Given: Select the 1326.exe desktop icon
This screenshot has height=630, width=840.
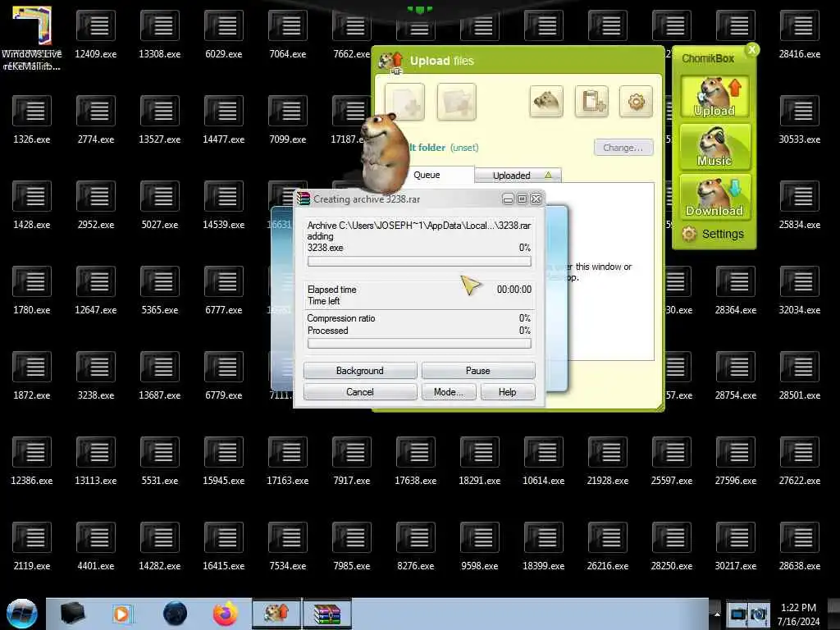Looking at the screenshot, I should [32, 120].
